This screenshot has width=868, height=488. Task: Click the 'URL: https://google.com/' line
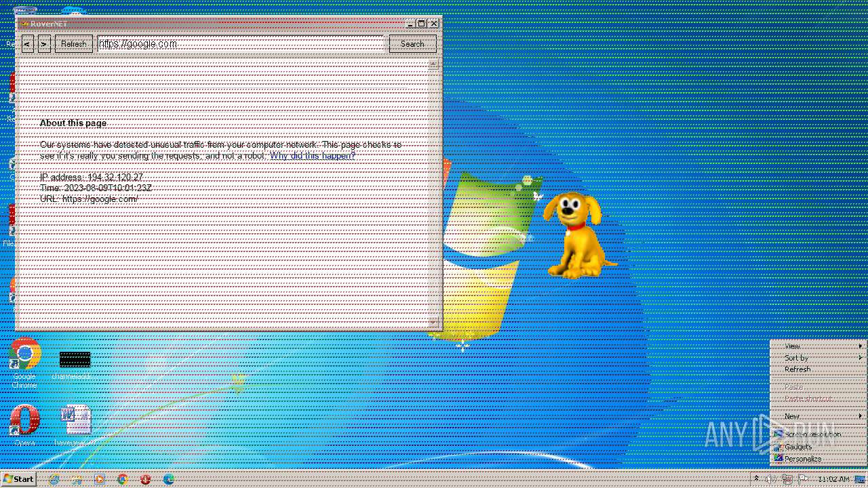click(x=89, y=199)
